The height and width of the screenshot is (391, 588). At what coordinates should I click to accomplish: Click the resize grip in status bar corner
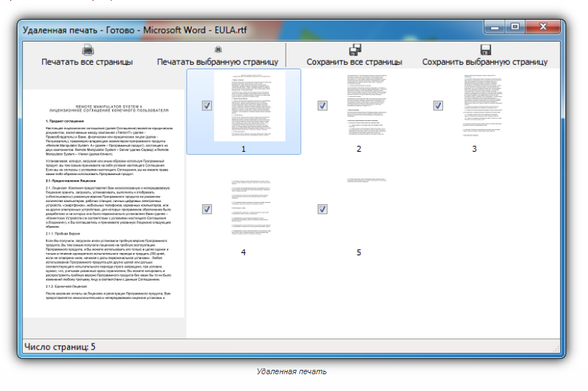coord(556,349)
